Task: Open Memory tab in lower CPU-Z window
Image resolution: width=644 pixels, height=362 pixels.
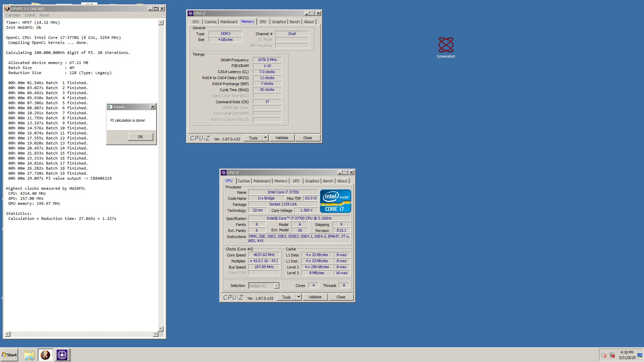Action: (x=281, y=181)
